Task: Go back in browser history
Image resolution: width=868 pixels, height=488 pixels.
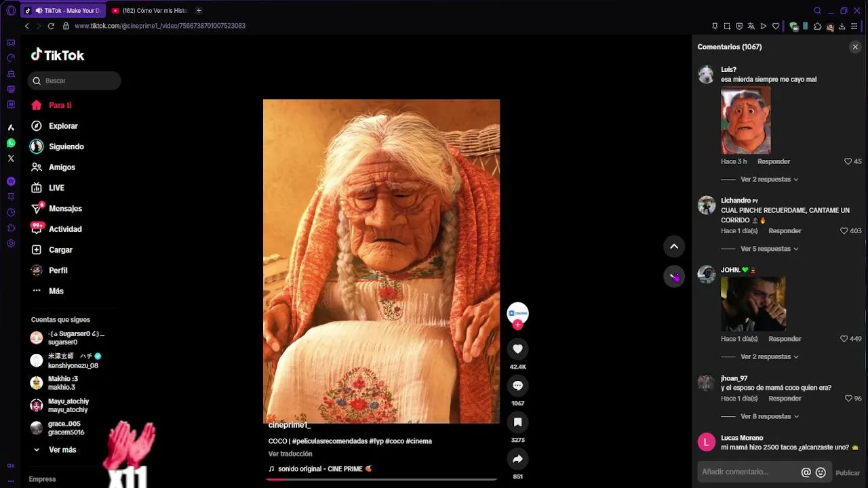Action: [27, 26]
